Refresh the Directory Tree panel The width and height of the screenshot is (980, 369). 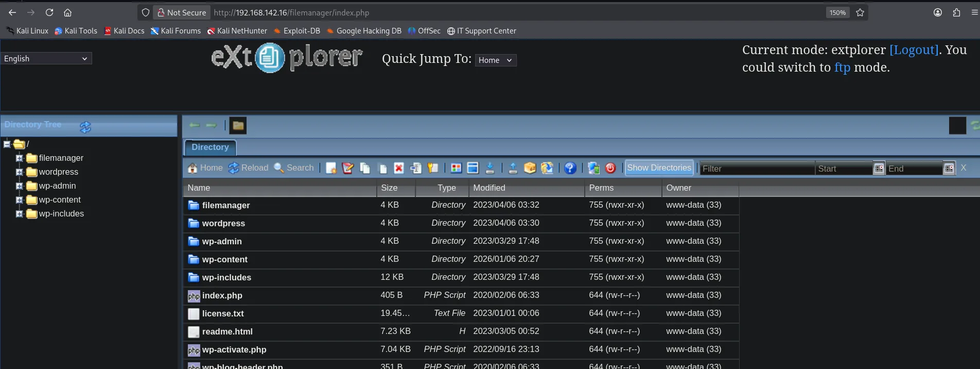pos(85,127)
